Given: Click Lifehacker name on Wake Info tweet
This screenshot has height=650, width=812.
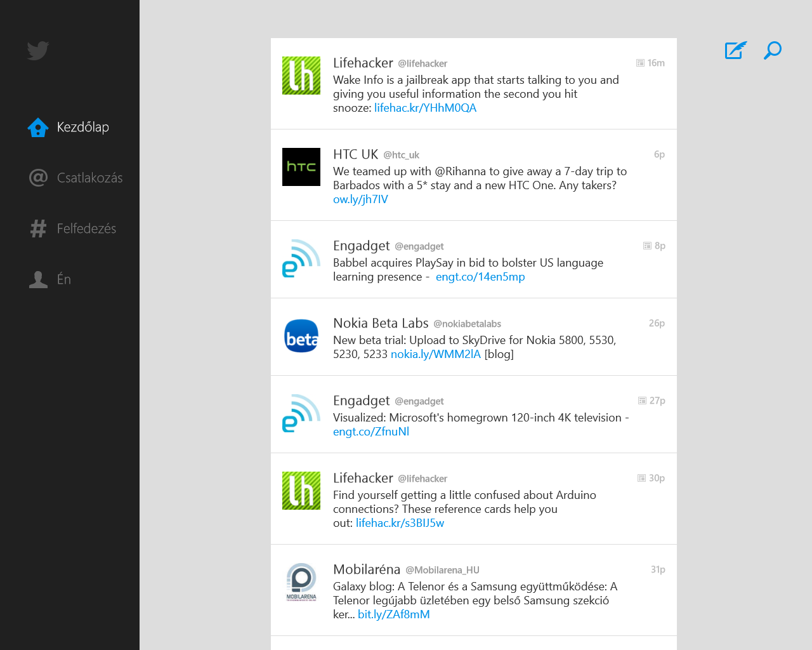Looking at the screenshot, I should point(363,63).
